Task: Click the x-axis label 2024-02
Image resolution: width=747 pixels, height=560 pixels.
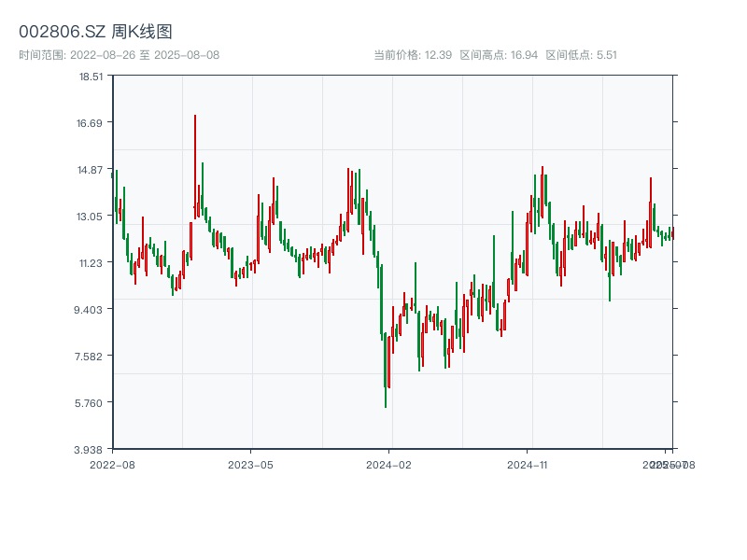Action: pos(388,465)
